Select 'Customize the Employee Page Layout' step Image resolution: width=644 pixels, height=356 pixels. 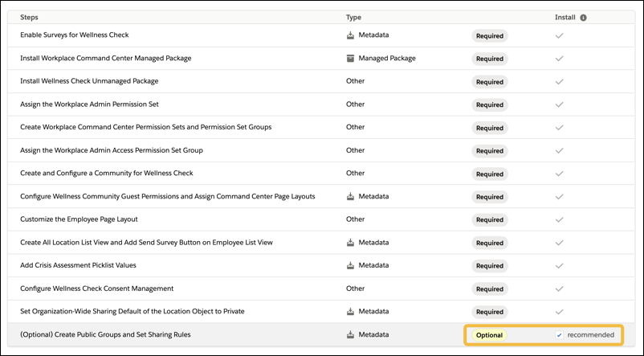point(79,219)
